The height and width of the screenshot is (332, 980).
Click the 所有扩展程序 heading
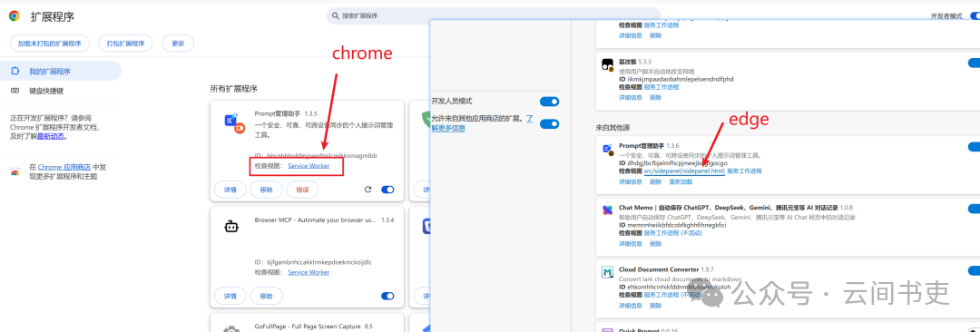[234, 90]
